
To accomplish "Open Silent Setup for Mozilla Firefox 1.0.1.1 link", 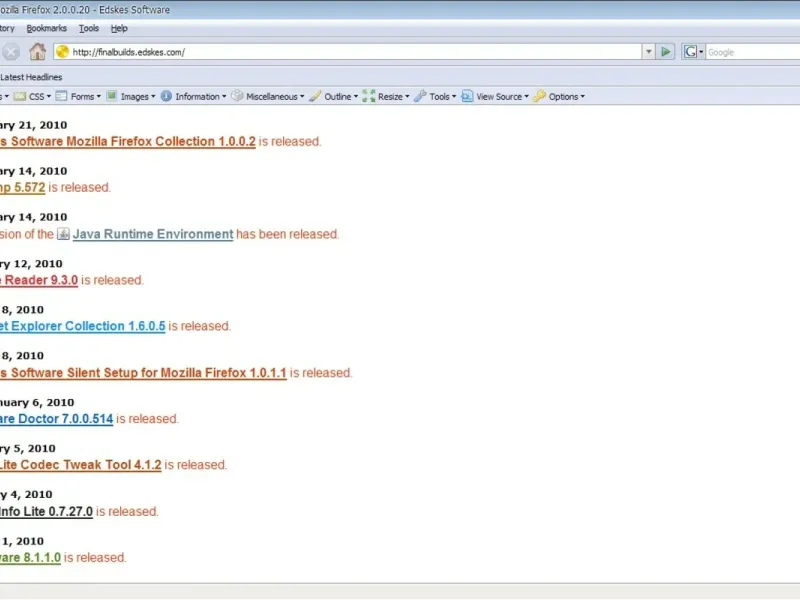I will (143, 373).
